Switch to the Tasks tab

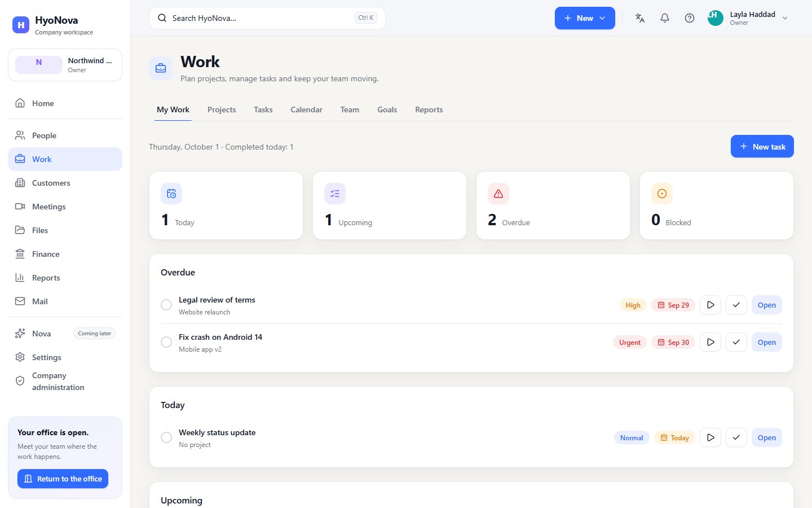coord(263,110)
